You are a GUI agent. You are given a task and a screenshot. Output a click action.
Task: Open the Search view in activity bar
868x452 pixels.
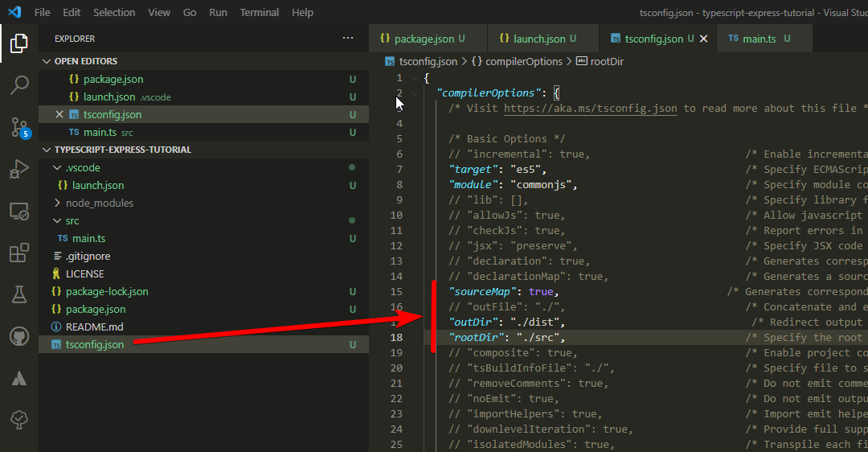pos(18,85)
